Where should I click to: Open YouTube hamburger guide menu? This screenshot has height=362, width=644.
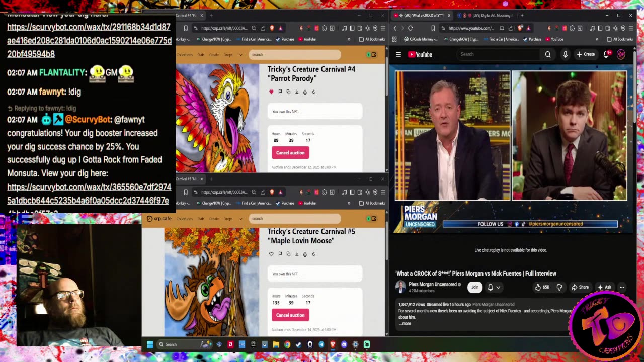point(398,54)
